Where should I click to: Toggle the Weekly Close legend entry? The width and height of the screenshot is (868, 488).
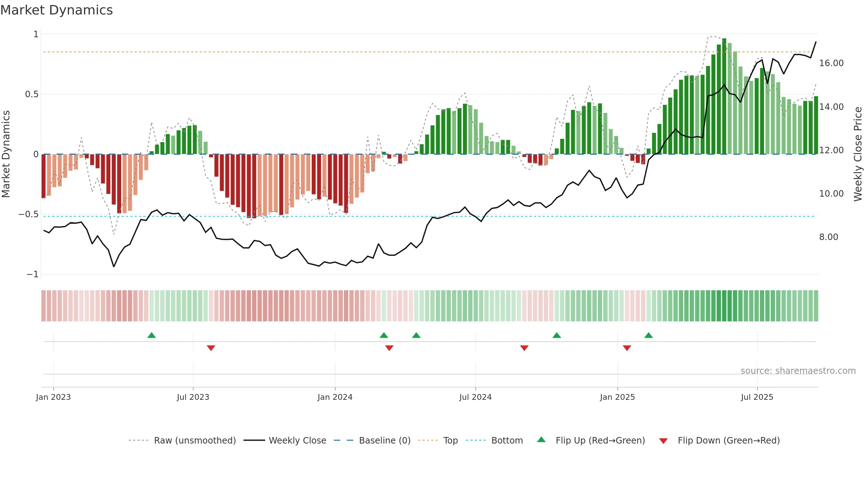285,440
